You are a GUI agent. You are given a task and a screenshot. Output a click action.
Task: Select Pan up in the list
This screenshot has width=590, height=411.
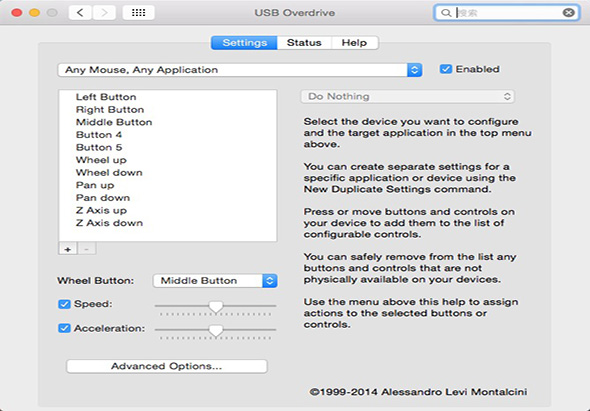[167, 185]
